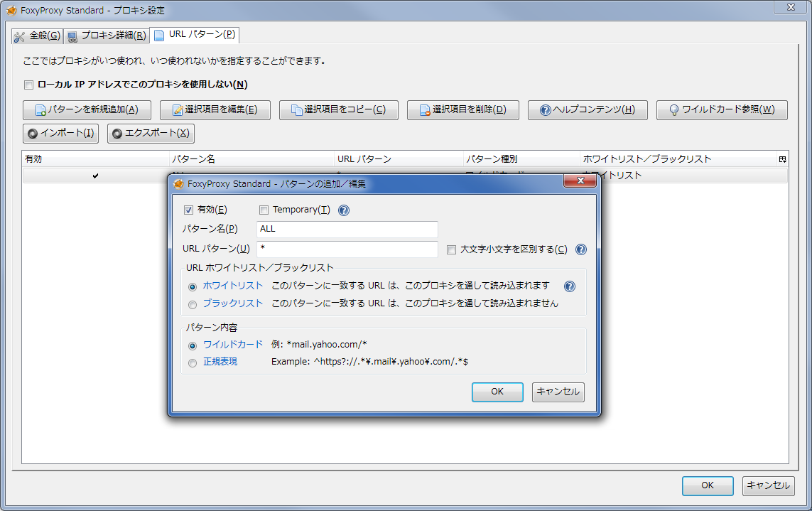Enable the Temporary checkbox
The image size is (812, 511).
point(264,210)
